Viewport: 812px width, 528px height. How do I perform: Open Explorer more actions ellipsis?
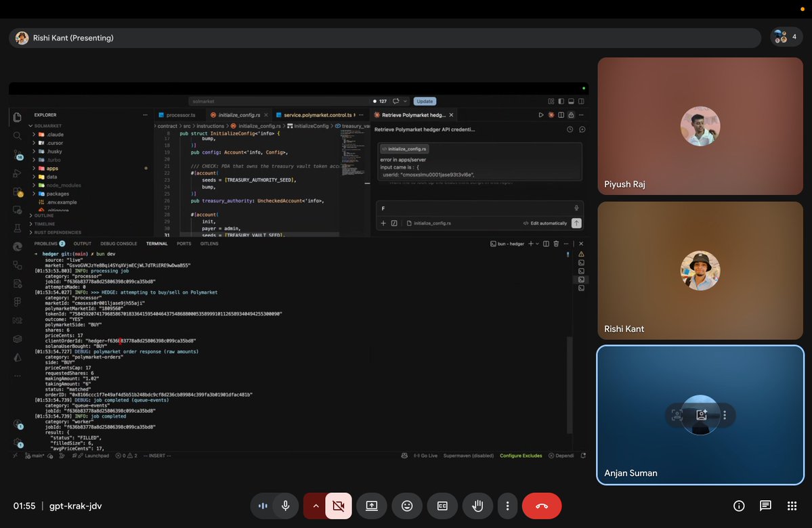[145, 115]
